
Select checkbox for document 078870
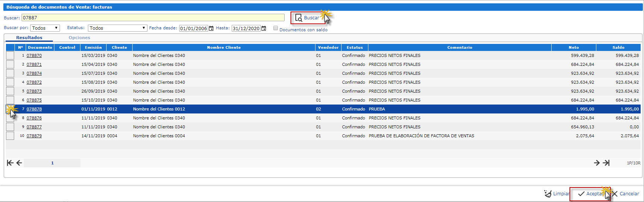[x=10, y=55]
